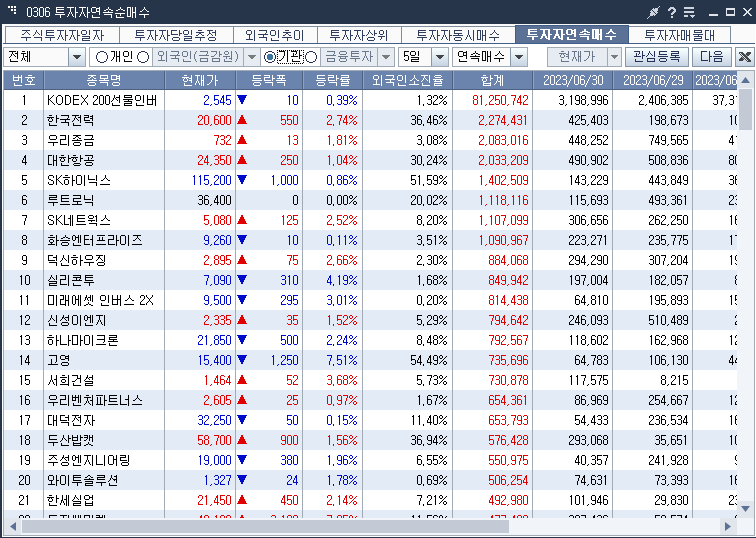
Task: Click the vertical scrollbar thumb
Action: (x=745, y=109)
